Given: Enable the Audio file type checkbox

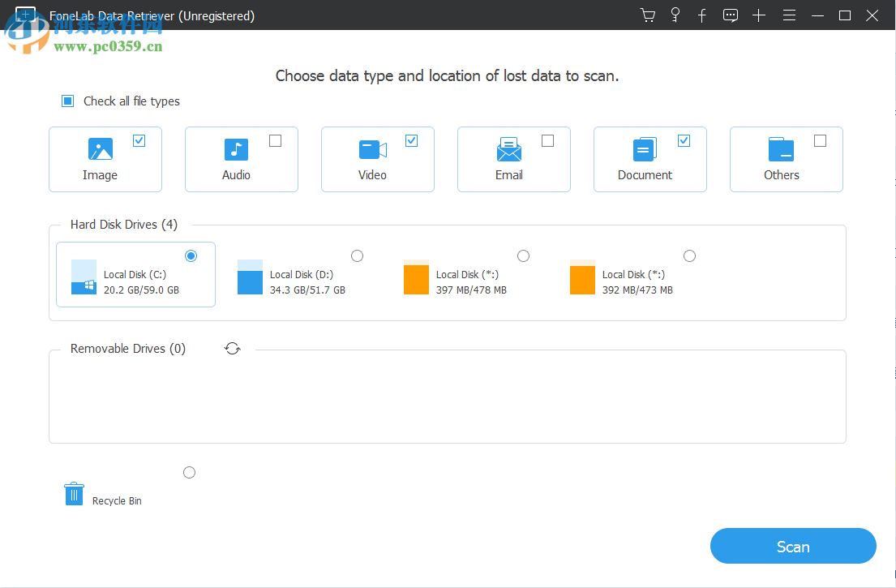Looking at the screenshot, I should coord(276,140).
